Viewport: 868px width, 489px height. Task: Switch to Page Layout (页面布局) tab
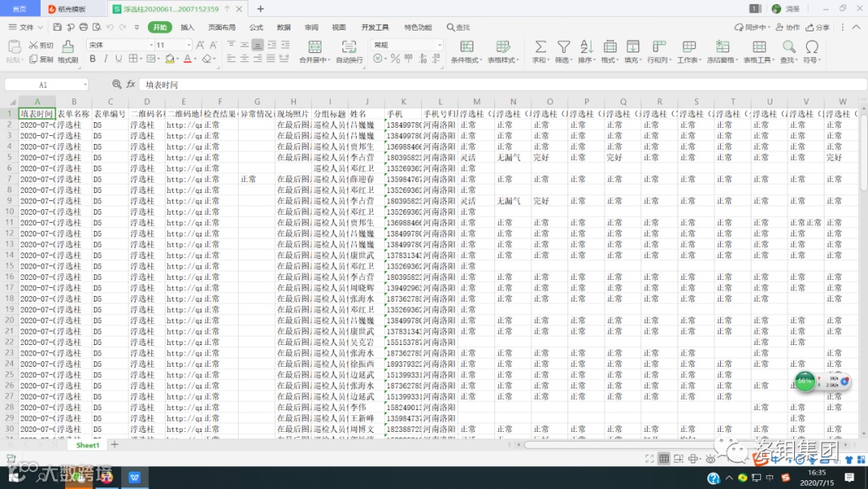point(222,27)
